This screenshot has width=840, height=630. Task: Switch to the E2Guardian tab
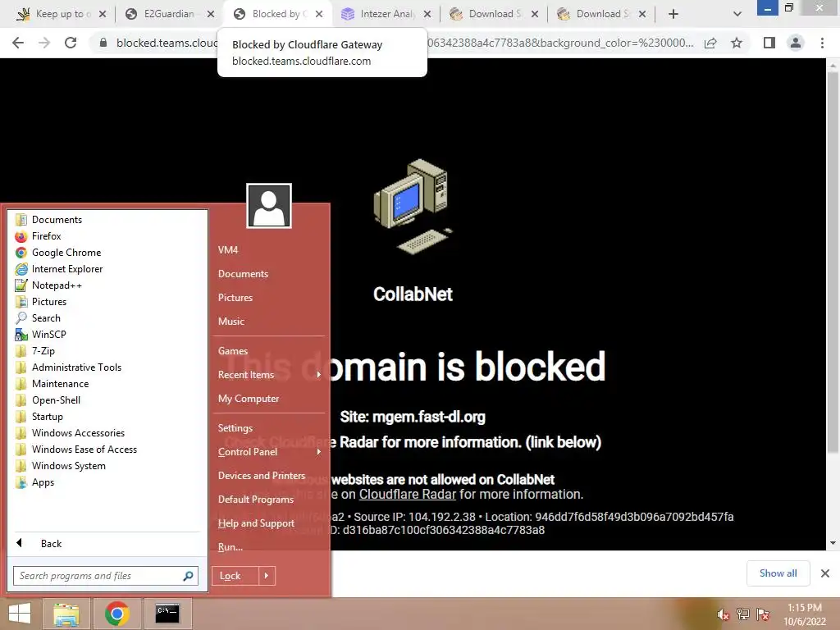169,14
